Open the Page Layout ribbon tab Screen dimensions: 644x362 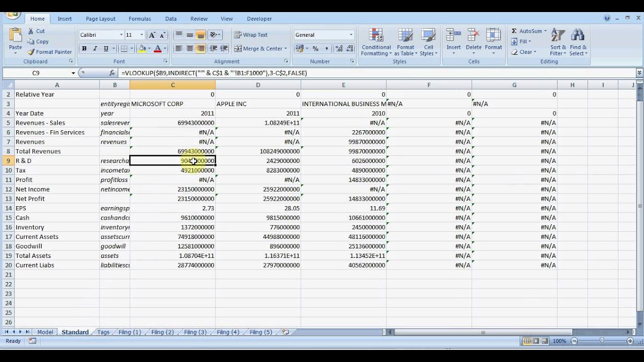point(101,19)
